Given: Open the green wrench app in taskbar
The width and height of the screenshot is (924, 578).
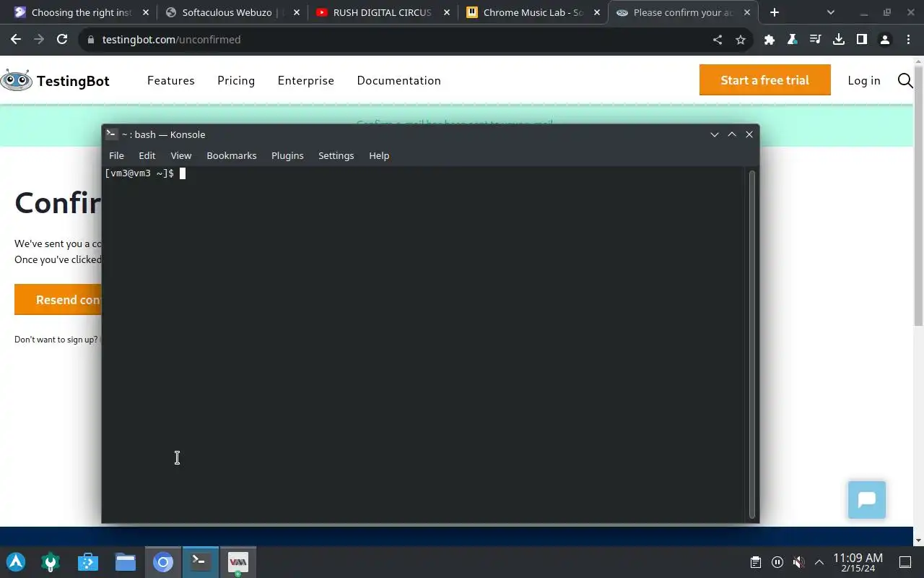Looking at the screenshot, I should point(51,562).
